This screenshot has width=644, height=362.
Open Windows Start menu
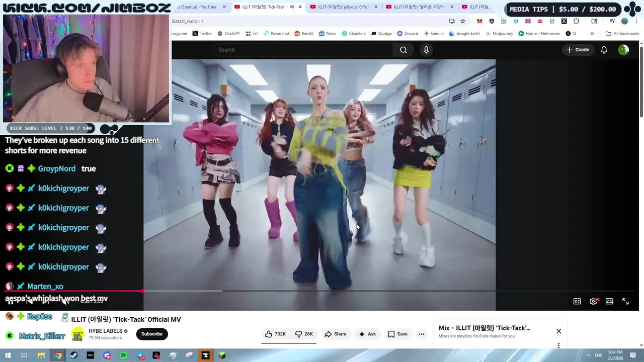(x=8, y=355)
